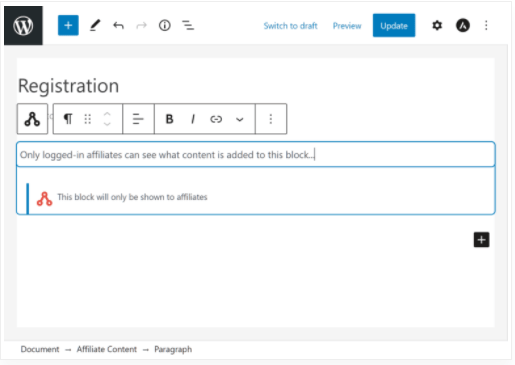Viewport: 515px width, 365px height.
Task: Open the WordPress logo menu
Action: coord(23,25)
